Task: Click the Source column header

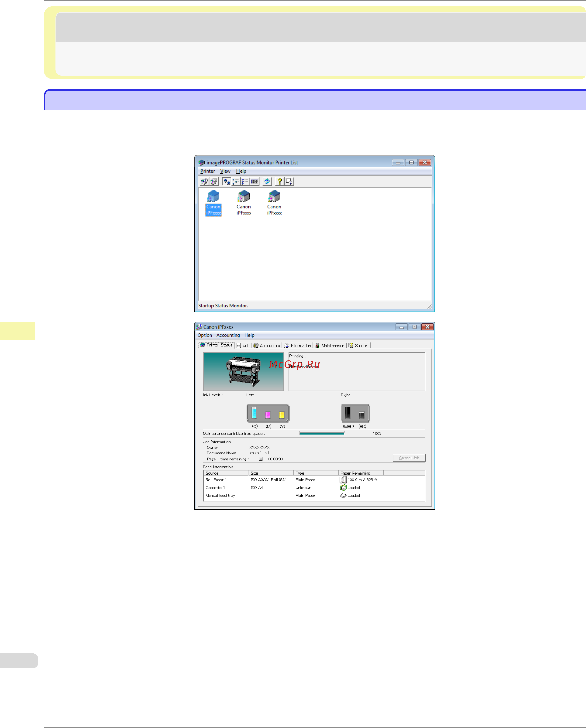Action: tap(226, 473)
